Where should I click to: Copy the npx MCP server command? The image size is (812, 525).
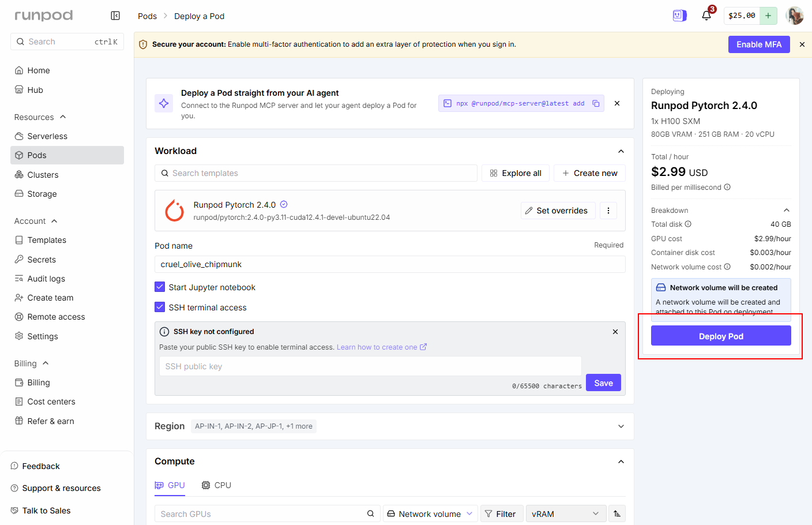(596, 103)
